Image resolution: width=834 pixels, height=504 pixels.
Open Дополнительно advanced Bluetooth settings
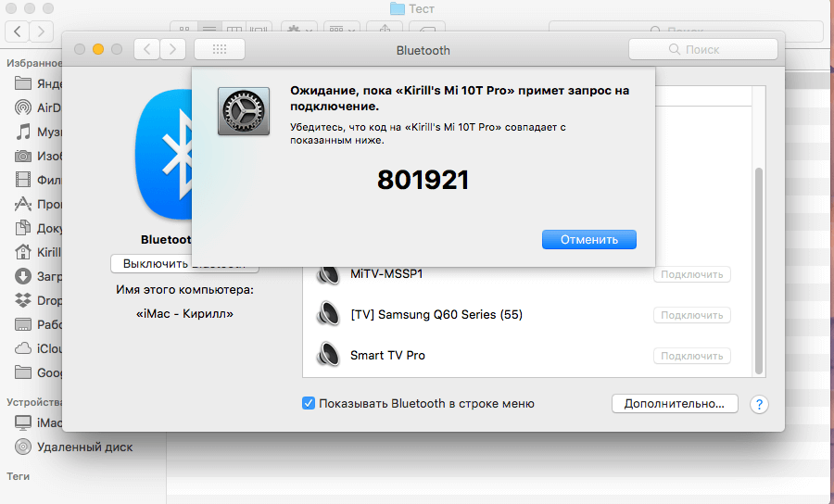pos(675,404)
